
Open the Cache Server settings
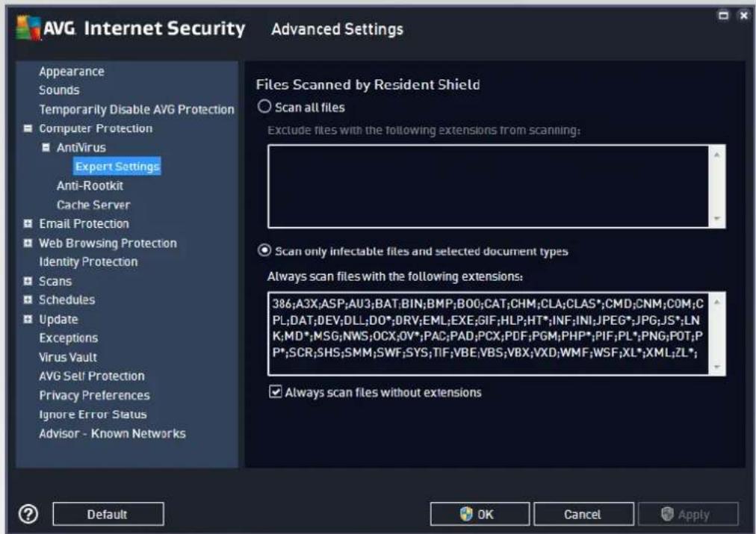tap(93, 205)
